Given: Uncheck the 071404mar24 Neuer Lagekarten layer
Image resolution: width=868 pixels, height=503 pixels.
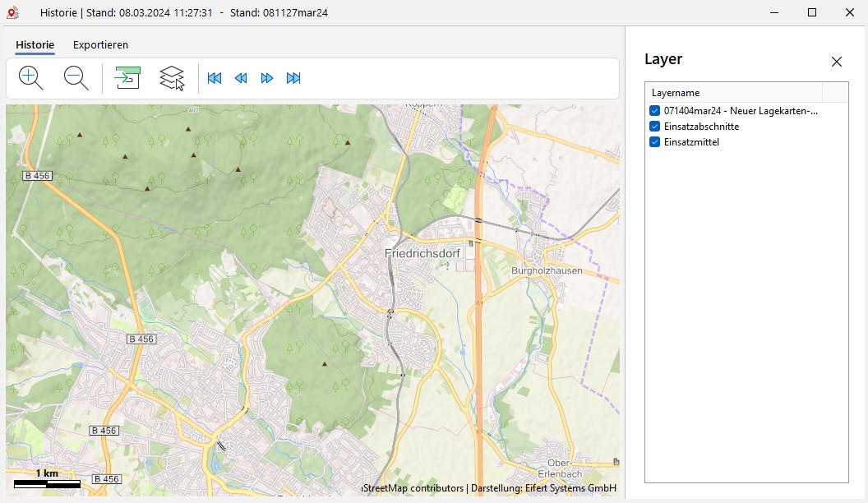Looking at the screenshot, I should pos(654,111).
